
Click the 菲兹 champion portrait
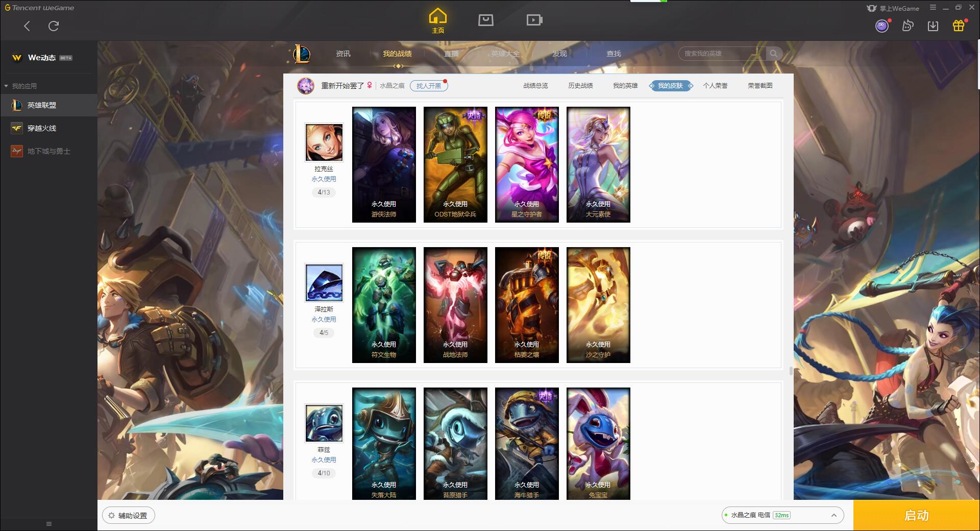(x=324, y=423)
